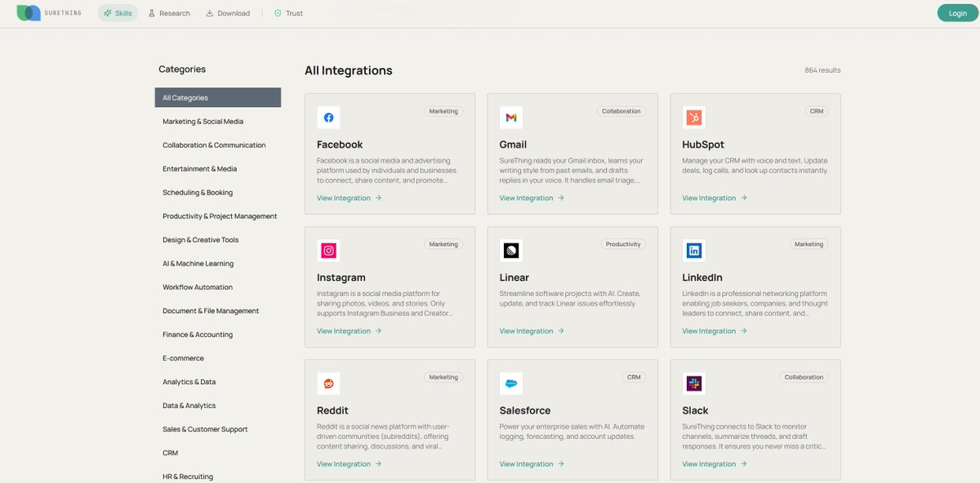Click the Linear card title
The height and width of the screenshot is (483, 980).
(x=514, y=278)
